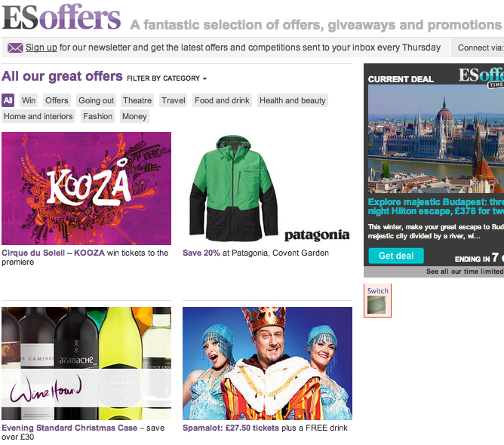Pick the Health and beauty filter
Viewport: 504px width, 445px height.
pos(293,100)
